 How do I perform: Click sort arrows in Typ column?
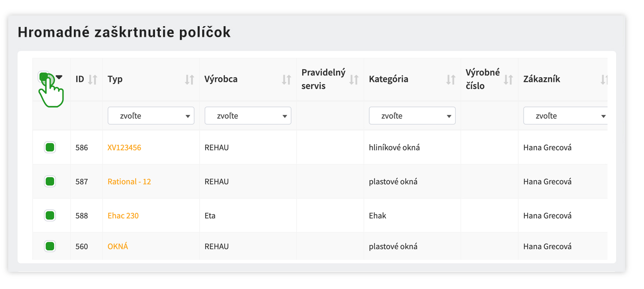189,79
